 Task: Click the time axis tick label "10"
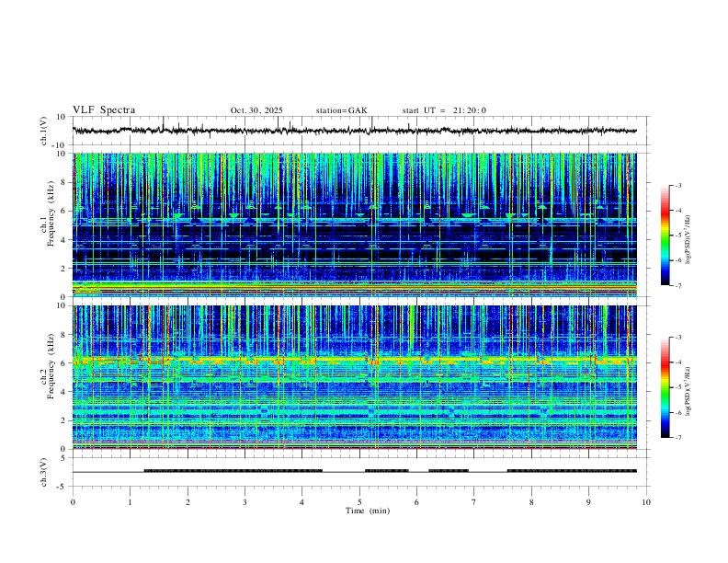[x=646, y=502]
